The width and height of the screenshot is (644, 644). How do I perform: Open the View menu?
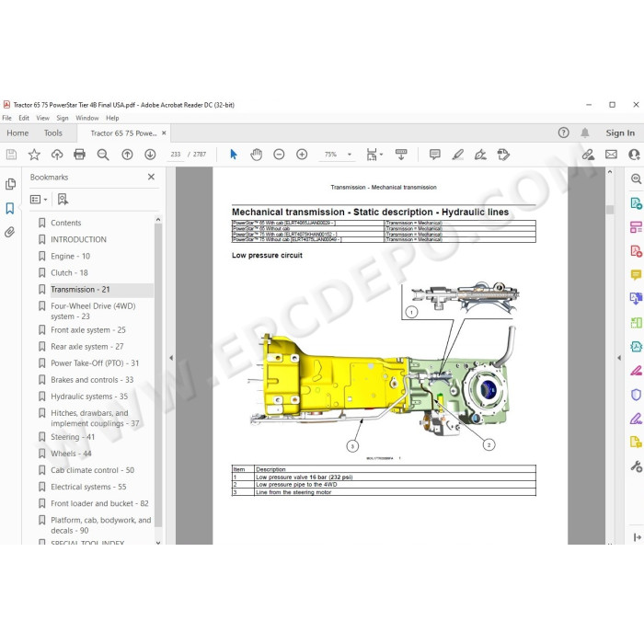[x=42, y=118]
